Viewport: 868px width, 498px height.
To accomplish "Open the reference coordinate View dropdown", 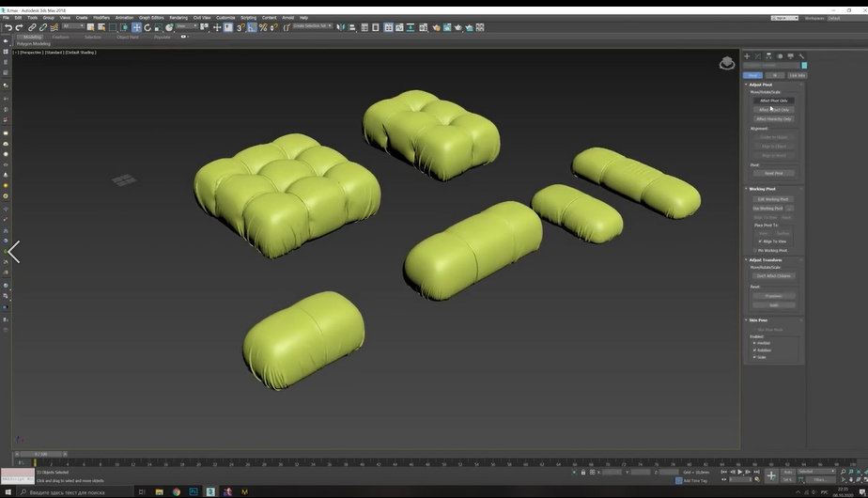I will pyautogui.click(x=187, y=26).
